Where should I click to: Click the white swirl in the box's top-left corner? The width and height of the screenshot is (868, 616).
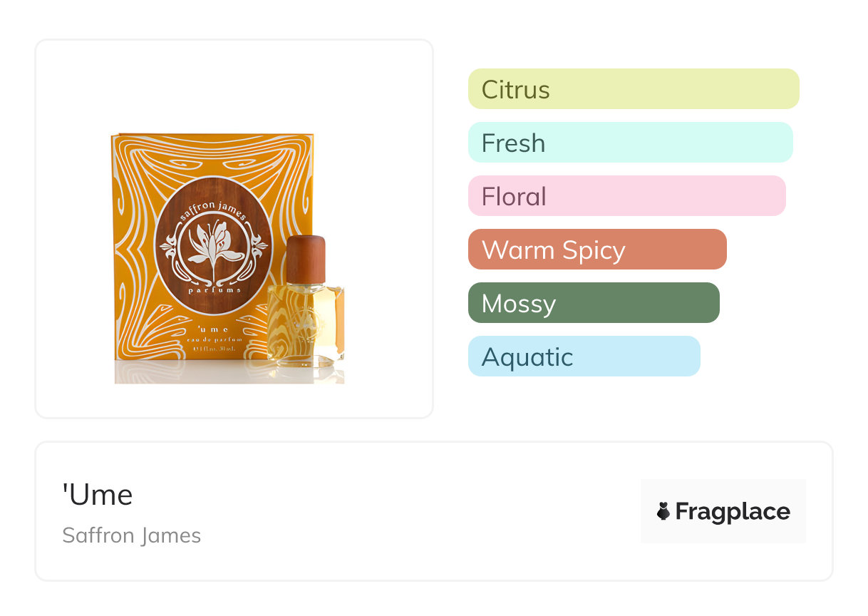click(130, 153)
